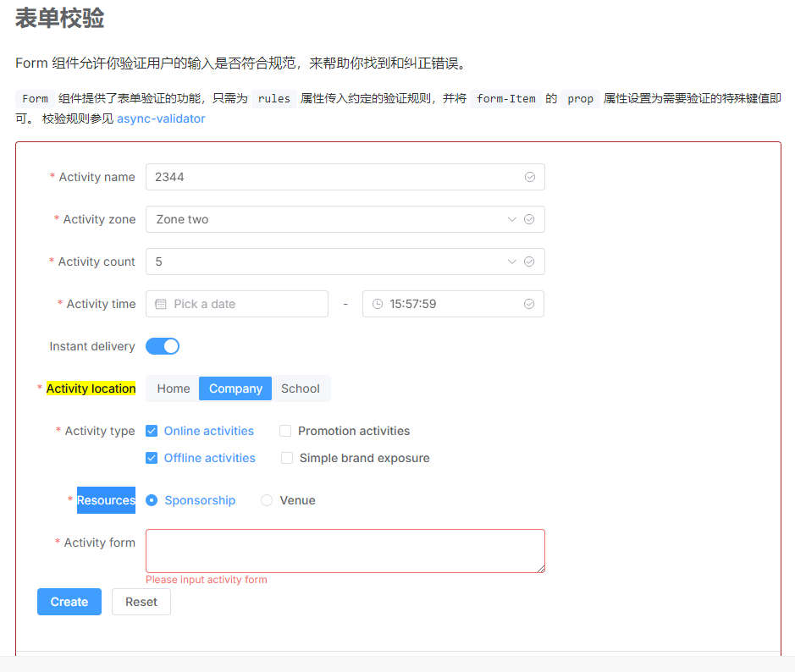
Task: Check Promotion activities checkbox
Action: click(285, 431)
